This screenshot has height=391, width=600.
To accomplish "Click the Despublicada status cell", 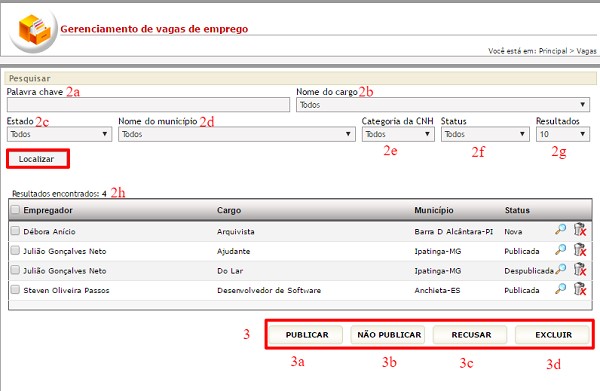I will (x=529, y=271).
